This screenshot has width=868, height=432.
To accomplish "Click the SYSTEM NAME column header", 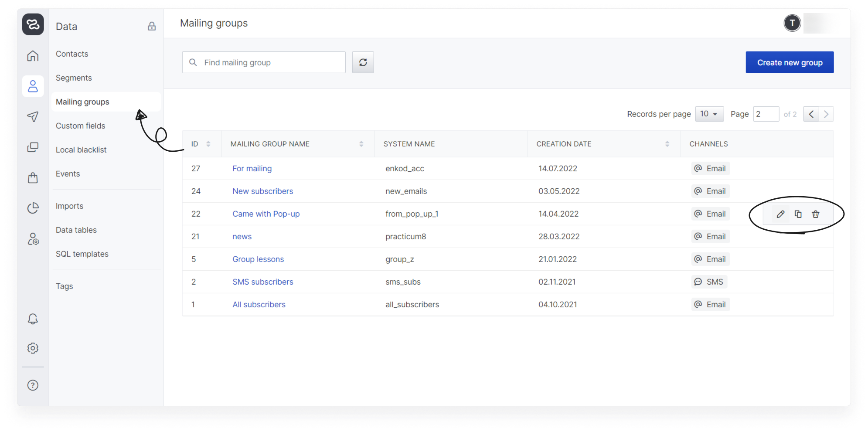I will point(409,144).
